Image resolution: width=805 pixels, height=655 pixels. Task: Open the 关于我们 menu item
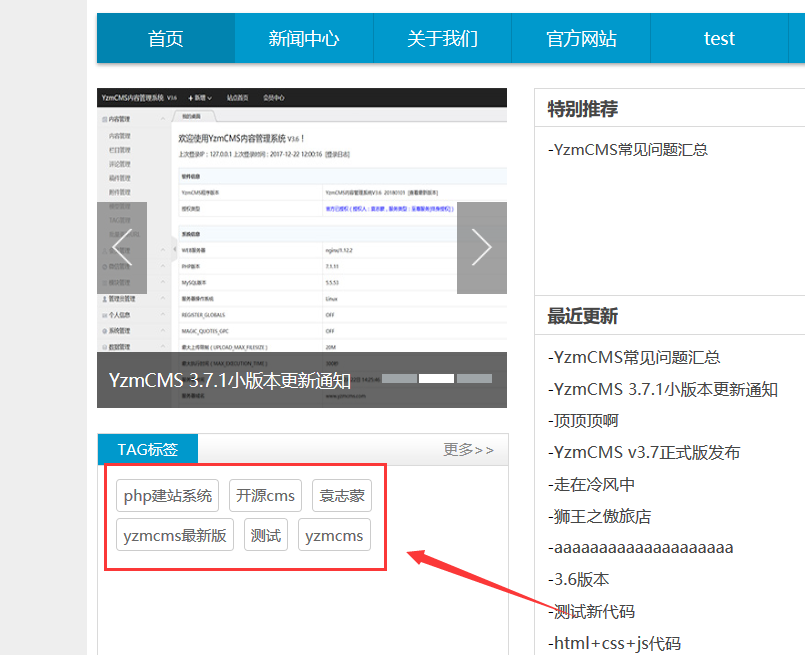443,38
